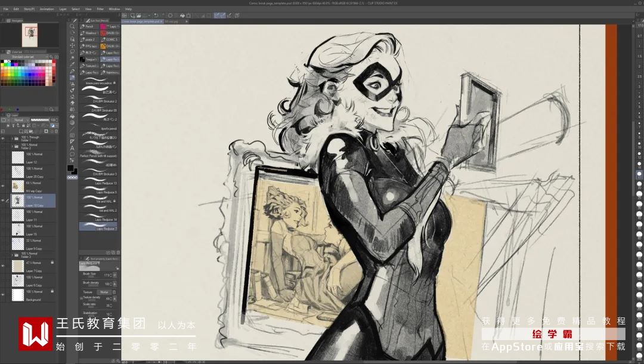Select the Figure ruler line tool
644x364 pixels.
point(72,128)
